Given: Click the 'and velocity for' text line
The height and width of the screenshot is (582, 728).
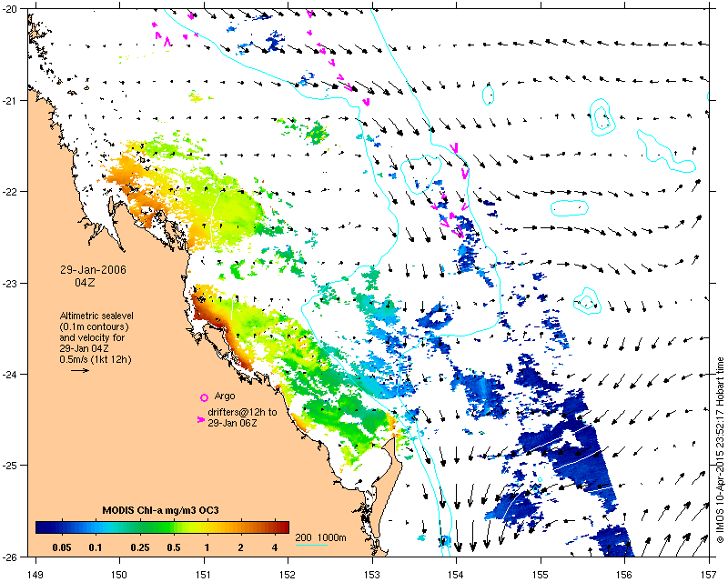Looking at the screenshot, I should (92, 337).
